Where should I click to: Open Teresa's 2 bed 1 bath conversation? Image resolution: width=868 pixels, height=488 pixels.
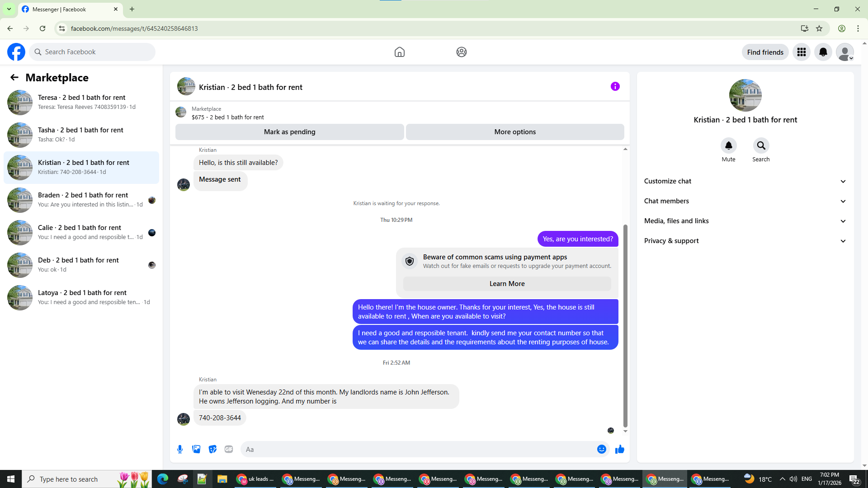(x=81, y=102)
